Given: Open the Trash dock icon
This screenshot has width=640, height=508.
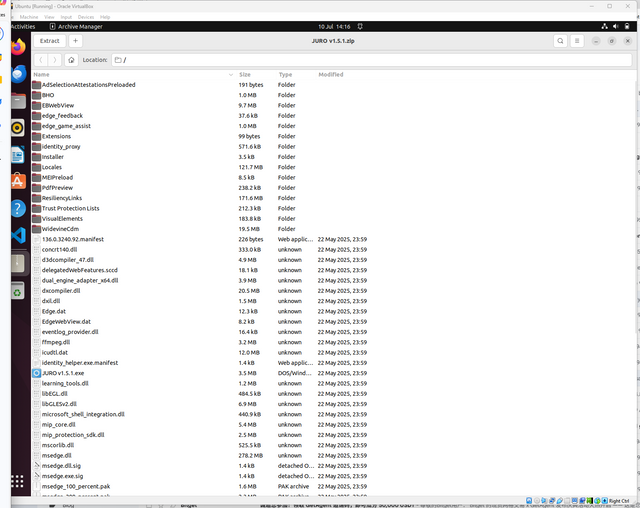Looking at the screenshot, I should point(18,291).
